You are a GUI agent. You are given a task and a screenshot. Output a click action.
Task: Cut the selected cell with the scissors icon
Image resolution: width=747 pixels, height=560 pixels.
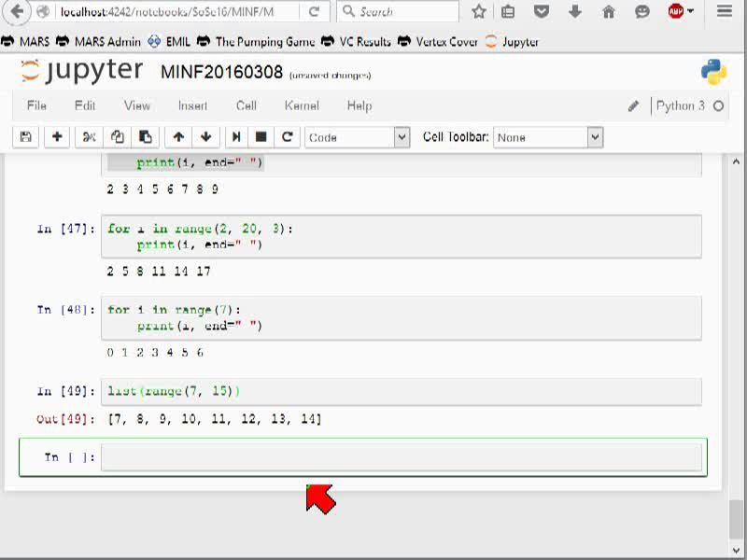(89, 137)
